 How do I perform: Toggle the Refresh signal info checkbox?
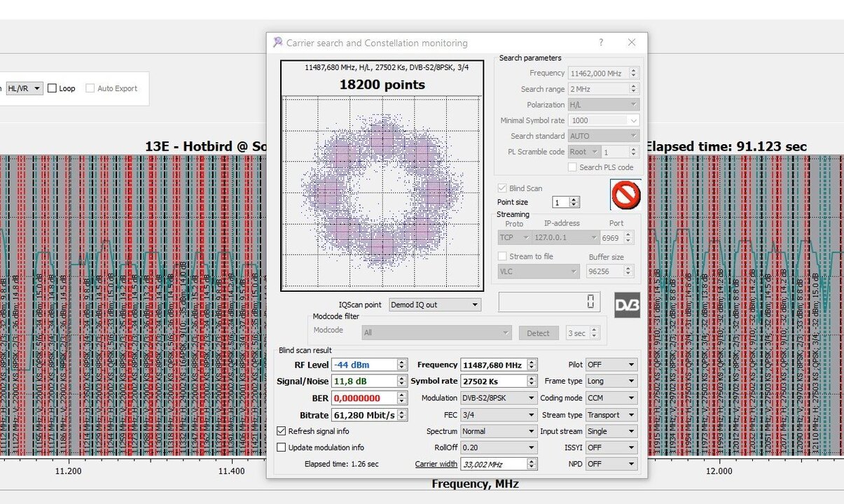[x=282, y=431]
